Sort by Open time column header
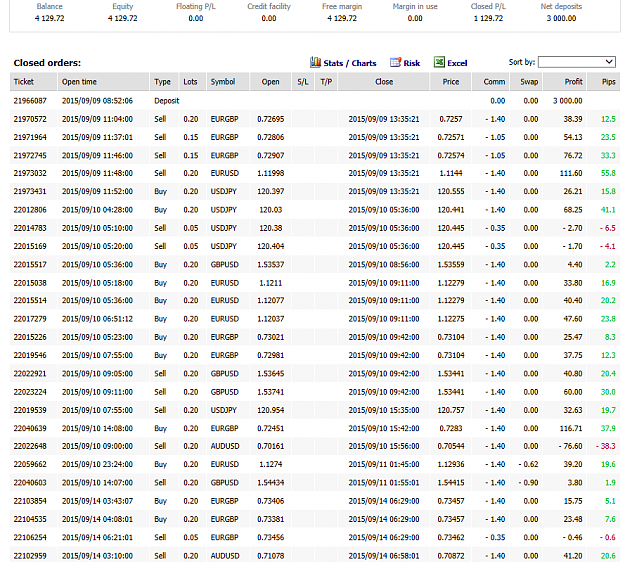Image resolution: width=625 pixels, height=562 pixels. click(x=104, y=82)
